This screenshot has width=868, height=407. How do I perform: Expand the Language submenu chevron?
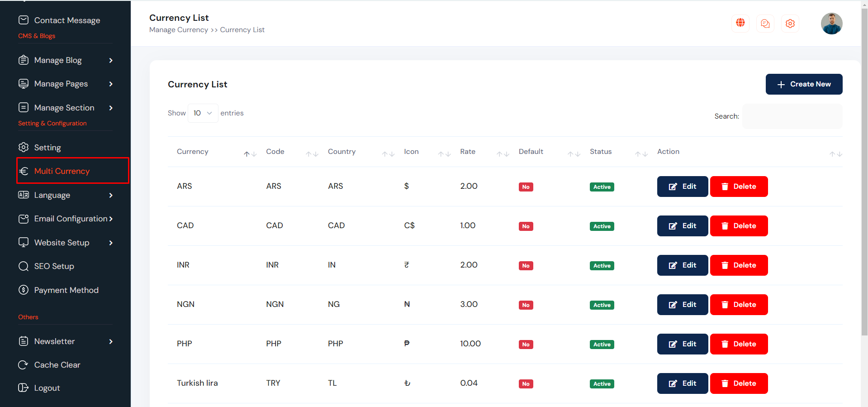pos(111,195)
